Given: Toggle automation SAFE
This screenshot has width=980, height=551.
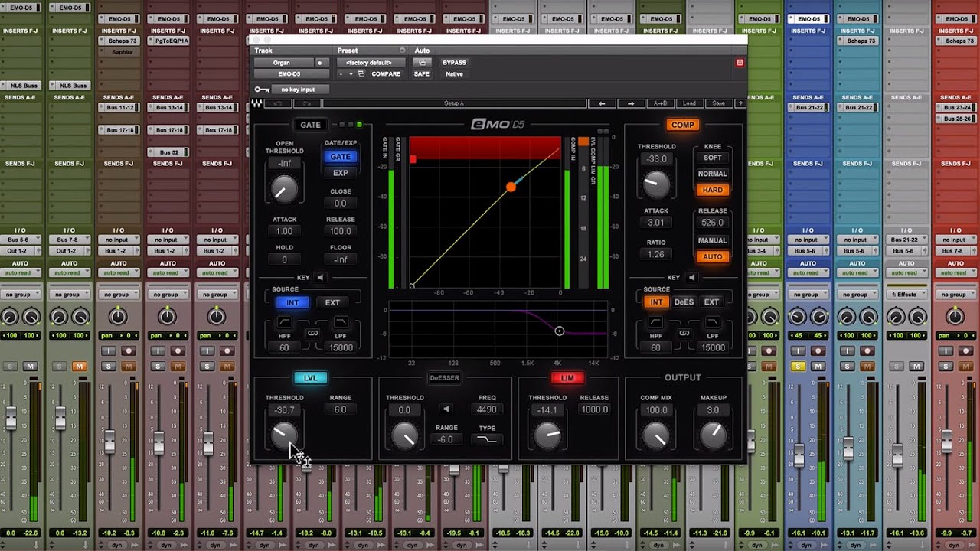Looking at the screenshot, I should point(422,74).
